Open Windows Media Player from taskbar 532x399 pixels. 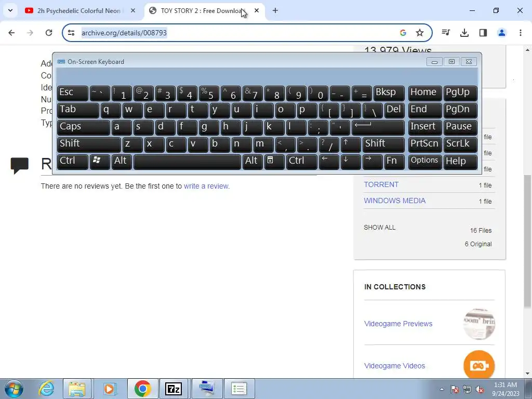click(x=109, y=389)
